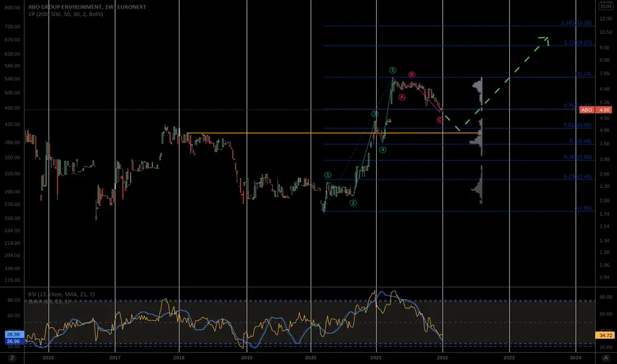Screen dimensions: 617x364
Task: Click the 0.382(2.98) Fibonacci level label
Action: coord(578,157)
